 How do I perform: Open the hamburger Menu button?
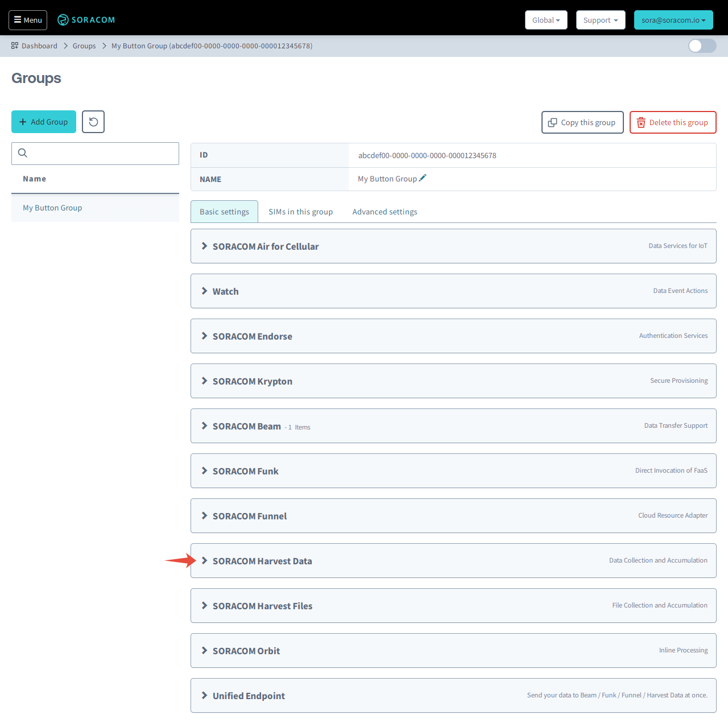point(28,20)
